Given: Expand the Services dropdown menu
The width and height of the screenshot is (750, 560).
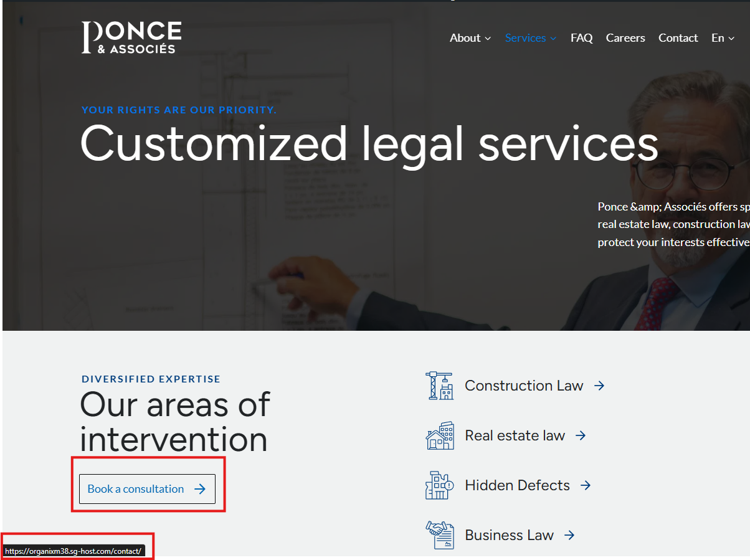Looking at the screenshot, I should 530,38.
